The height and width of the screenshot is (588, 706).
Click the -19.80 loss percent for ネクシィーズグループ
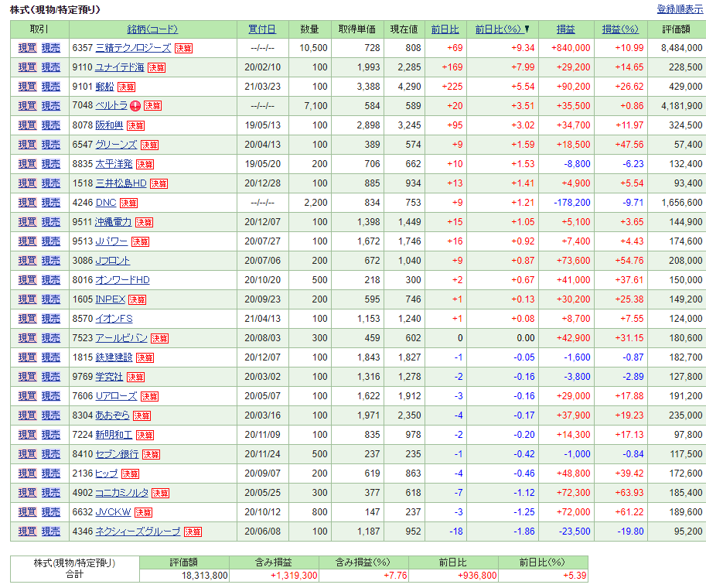[x=630, y=532]
